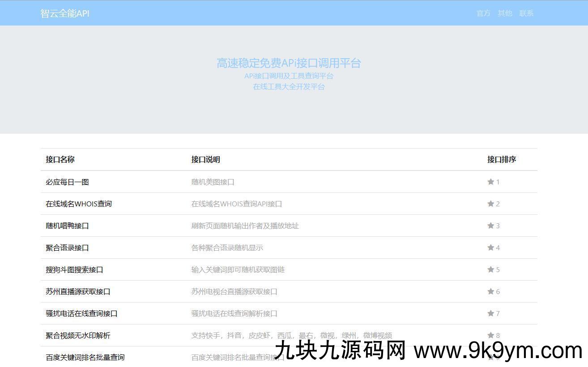Open the 搜狗斗图搜索接口 entry
This screenshot has height=367, width=588.
[x=74, y=270]
